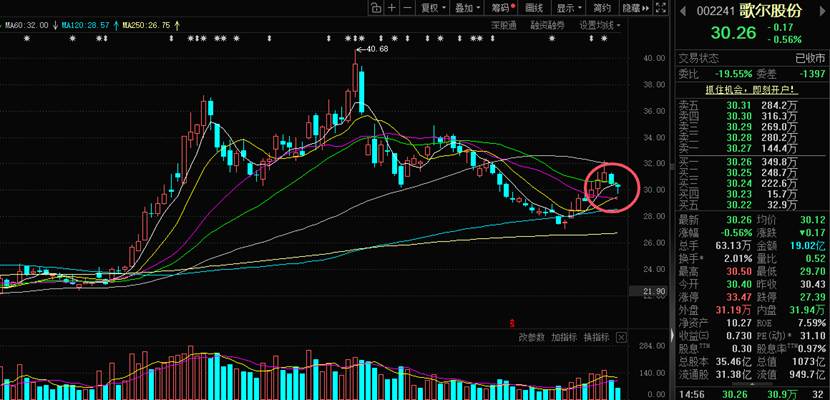Click the 涨停 price 33.47

tap(737, 296)
